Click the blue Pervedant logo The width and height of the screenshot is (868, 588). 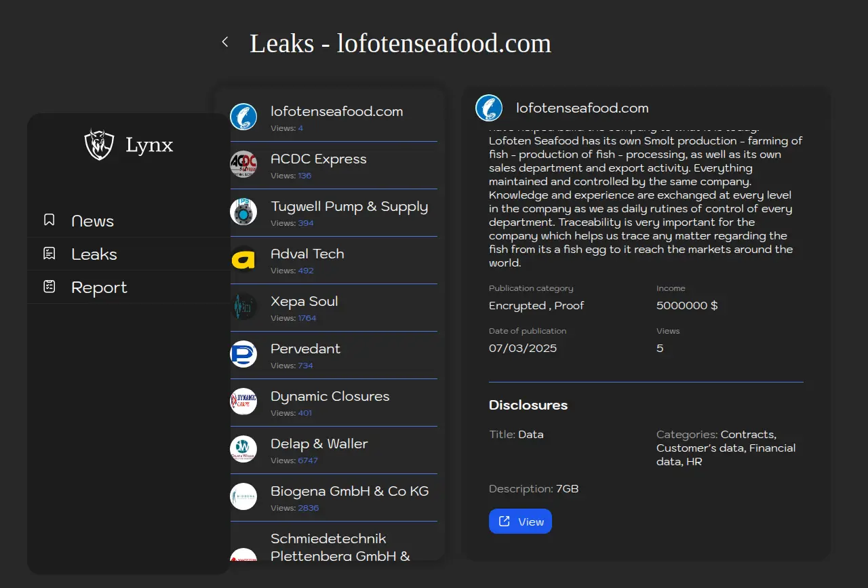pos(243,354)
